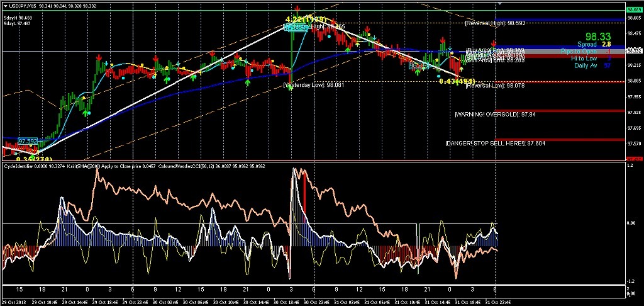Select the cyan 97.592 price tag
The height and width of the screenshot is (306, 644).
point(28,142)
